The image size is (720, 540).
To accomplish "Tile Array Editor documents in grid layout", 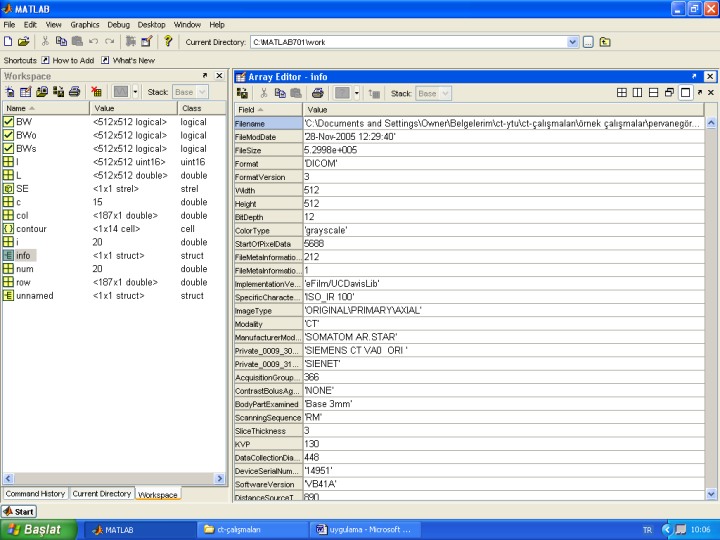I will pyautogui.click(x=621, y=93).
